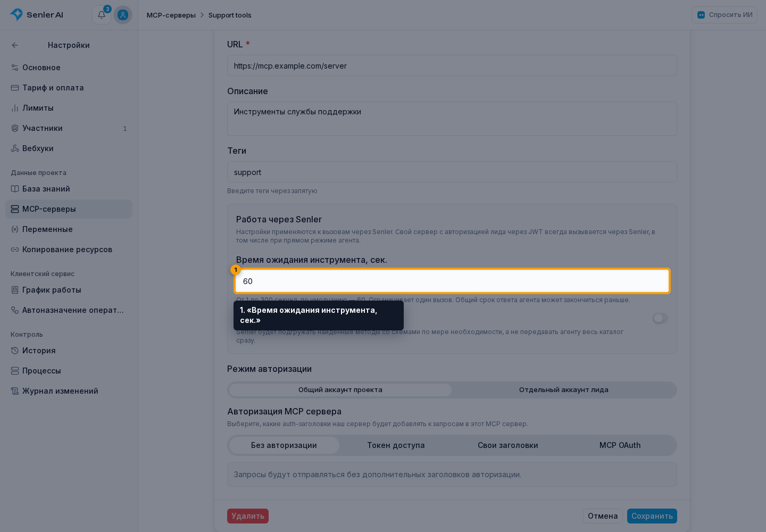The width and height of the screenshot is (766, 532).
Task: Click the График работы calendar icon
Action: coord(15,290)
